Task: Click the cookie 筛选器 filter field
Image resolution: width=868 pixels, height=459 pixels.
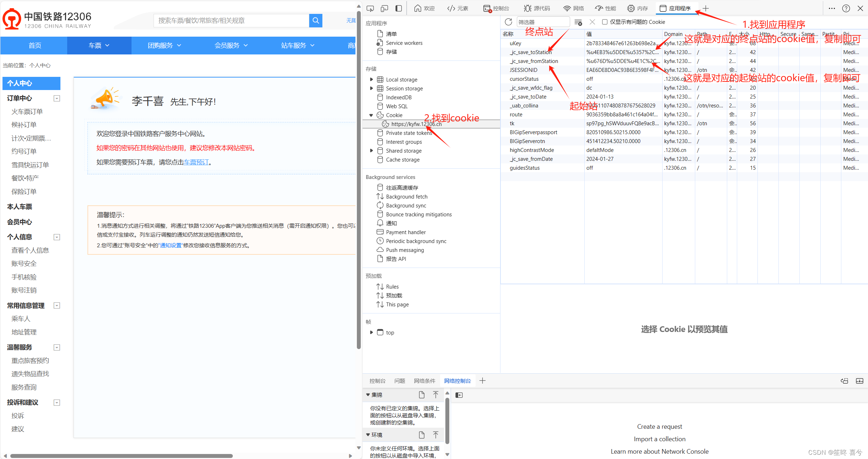Action: (x=542, y=22)
